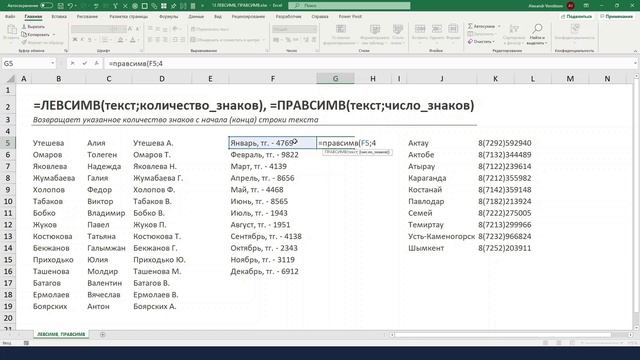
Task: Open ribbon display options icon
Action: (587, 6)
